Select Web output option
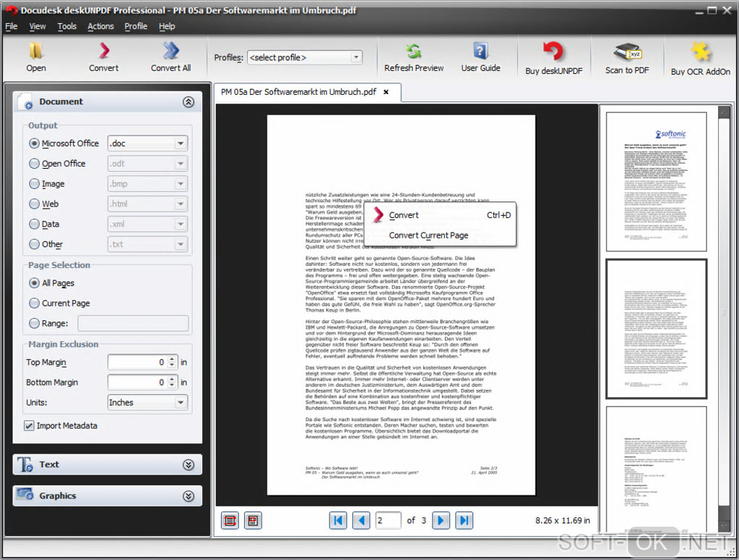The width and height of the screenshot is (739, 560). [x=34, y=204]
